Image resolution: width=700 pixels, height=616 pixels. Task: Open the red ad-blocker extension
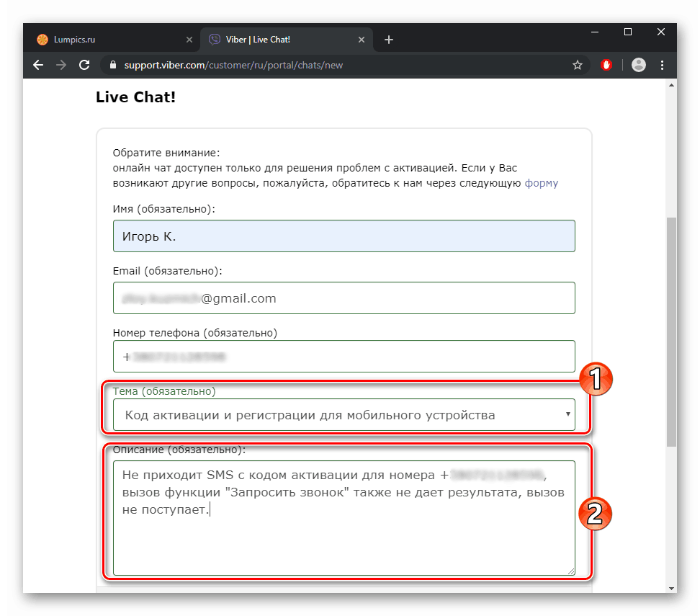[606, 66]
